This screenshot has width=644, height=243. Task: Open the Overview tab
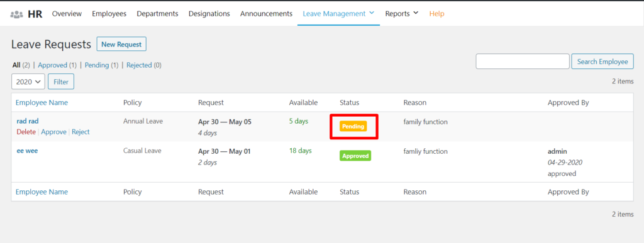[x=67, y=14]
